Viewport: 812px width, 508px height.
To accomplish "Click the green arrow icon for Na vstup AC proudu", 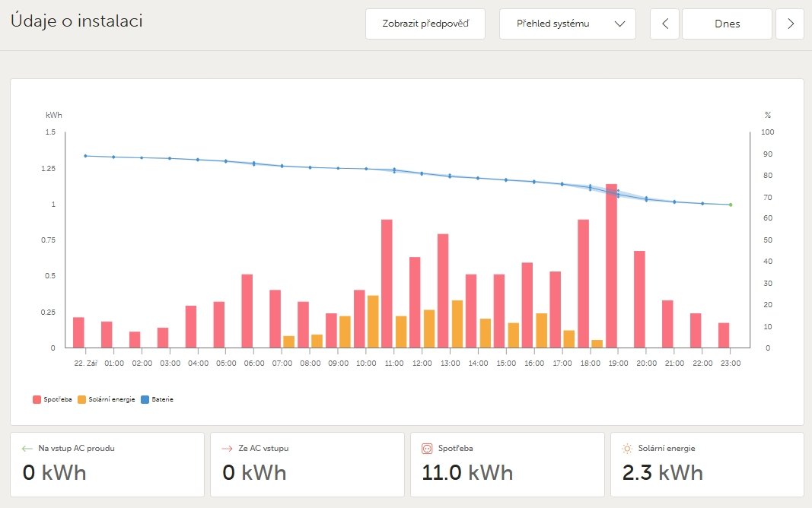I will point(28,449).
